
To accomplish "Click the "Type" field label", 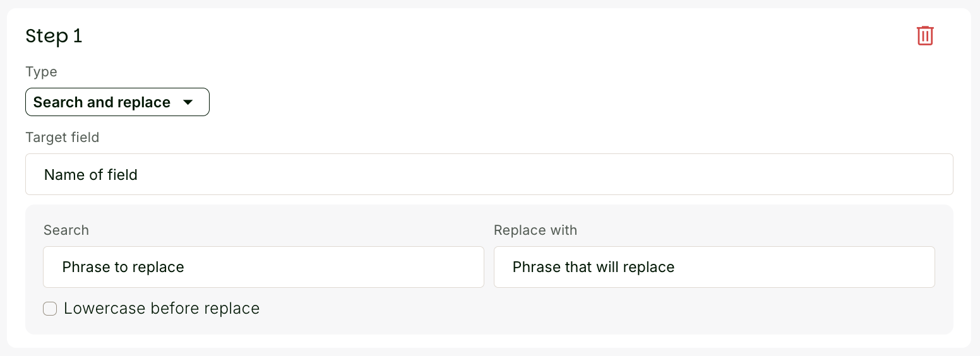I will 41,72.
